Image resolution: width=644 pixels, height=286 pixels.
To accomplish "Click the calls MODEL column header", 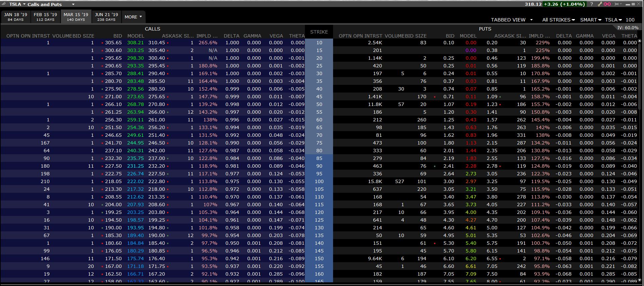I will point(136,36).
